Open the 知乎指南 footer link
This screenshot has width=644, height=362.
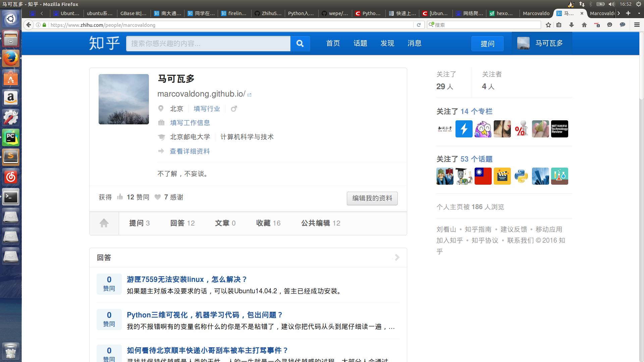tap(478, 229)
